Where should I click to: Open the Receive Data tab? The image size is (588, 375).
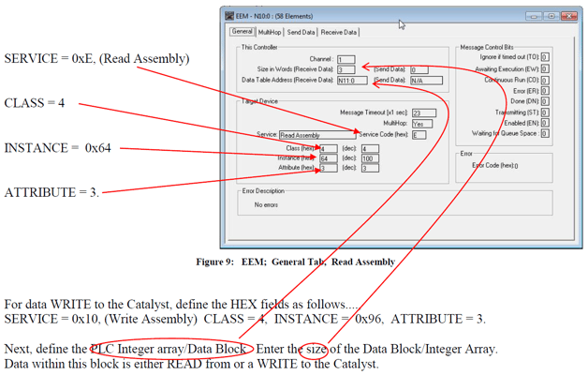[x=339, y=32]
